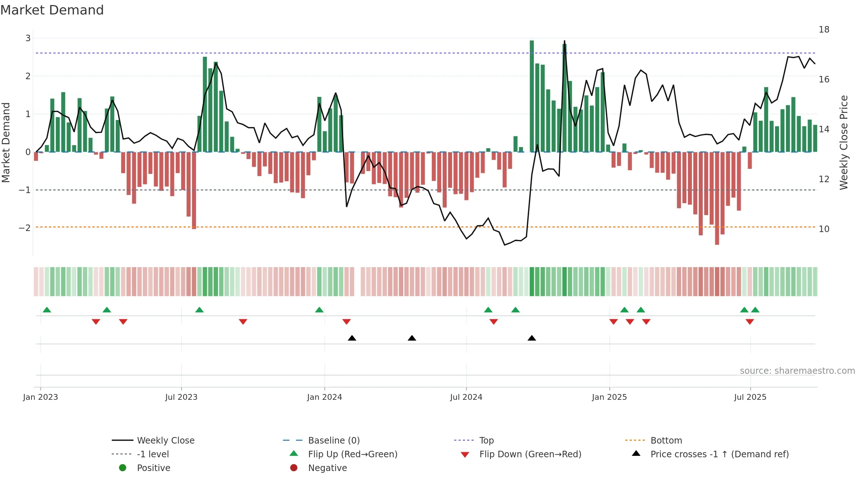Screen dimensions: 868x488
Task: Click the first black Price crosses marker
Action: pyautogui.click(x=352, y=338)
